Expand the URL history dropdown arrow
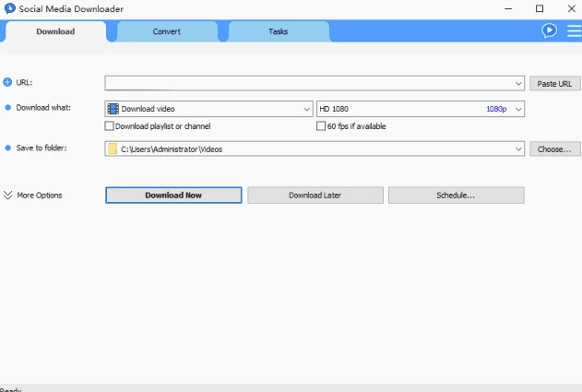The height and width of the screenshot is (392, 582). [519, 83]
